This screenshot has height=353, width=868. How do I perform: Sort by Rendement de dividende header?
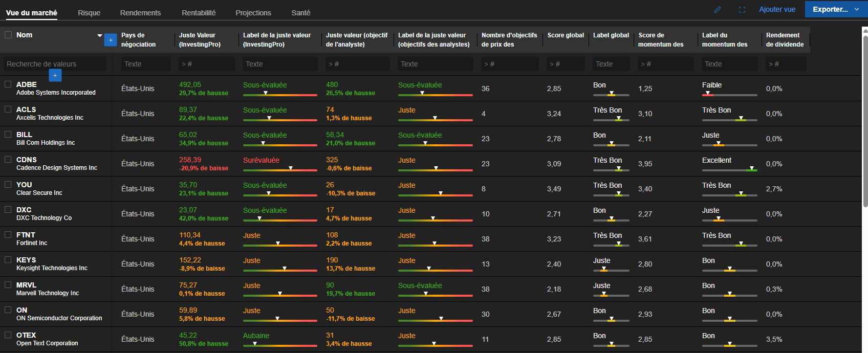pyautogui.click(x=785, y=40)
